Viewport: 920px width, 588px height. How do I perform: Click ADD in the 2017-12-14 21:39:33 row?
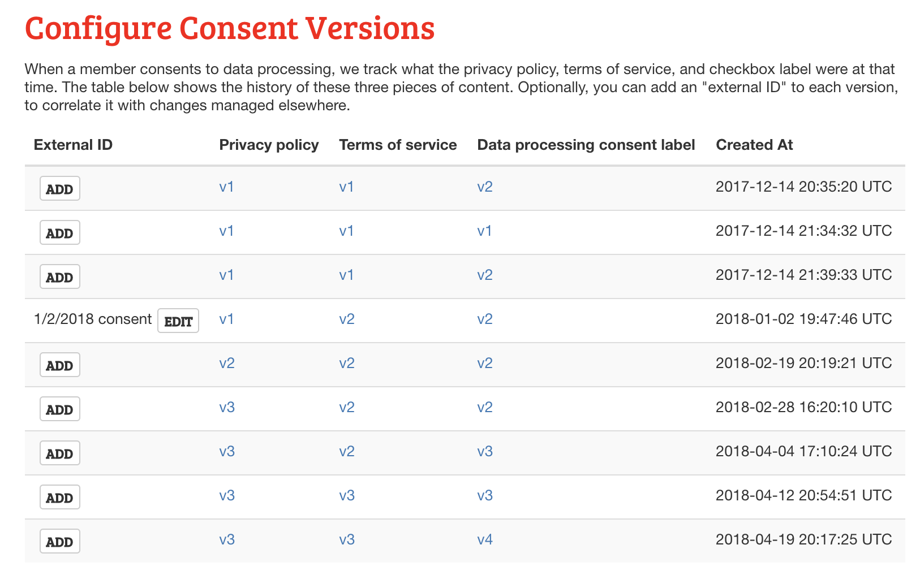60,277
